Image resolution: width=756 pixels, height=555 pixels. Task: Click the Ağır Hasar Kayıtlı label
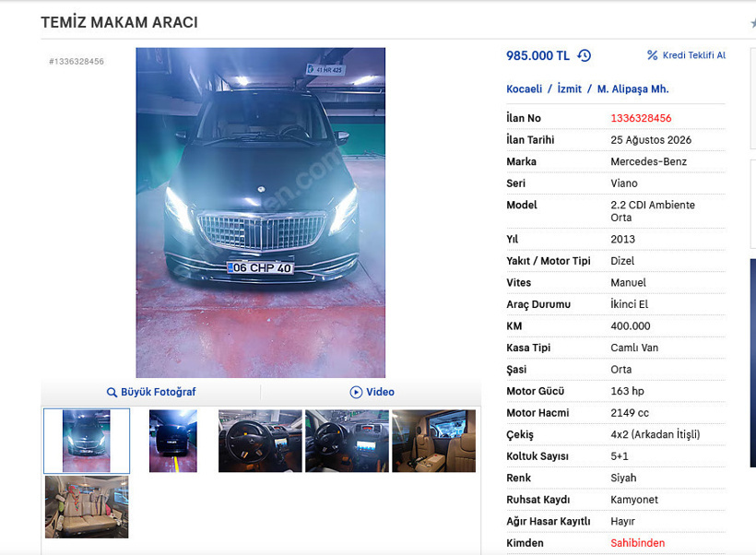point(549,521)
